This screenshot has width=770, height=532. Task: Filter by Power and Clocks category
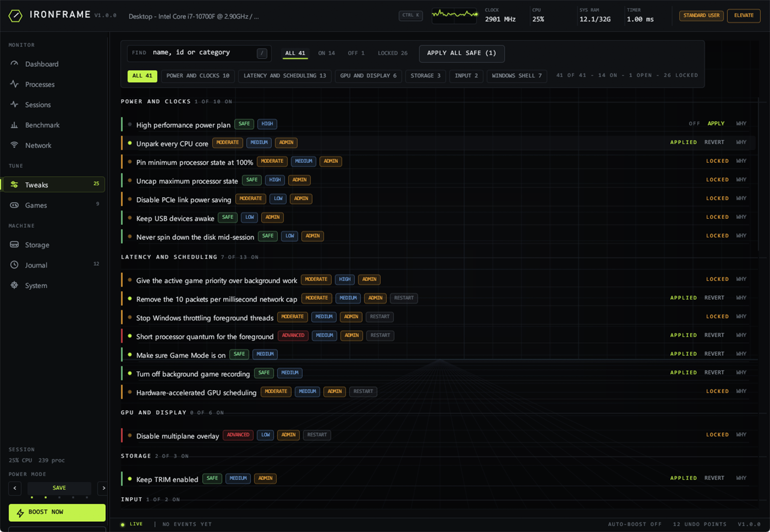(x=198, y=76)
